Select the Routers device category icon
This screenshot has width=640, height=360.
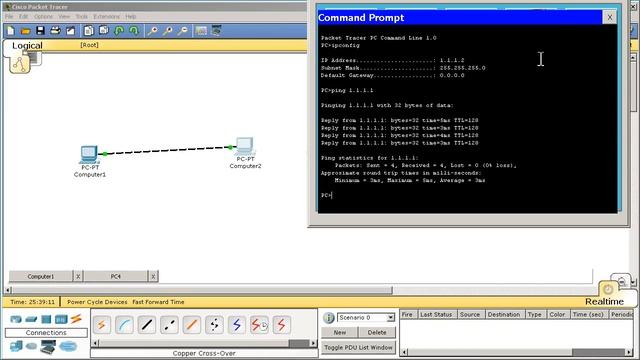16,319
